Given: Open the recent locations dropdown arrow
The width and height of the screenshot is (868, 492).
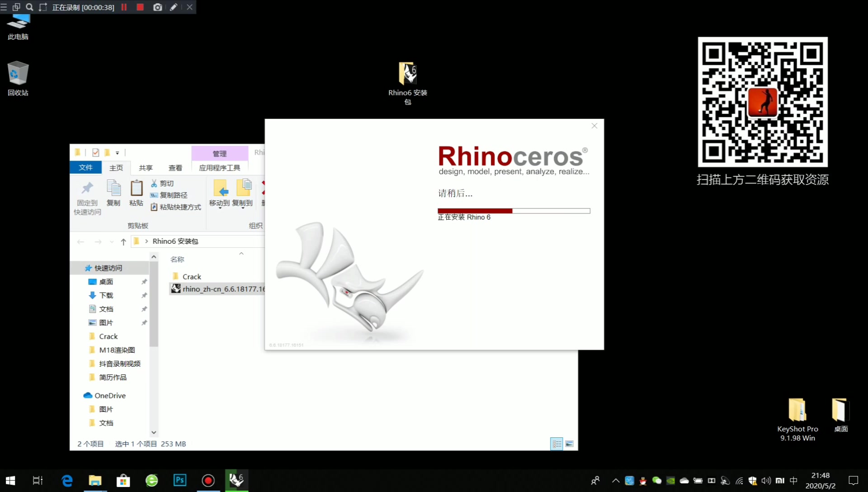Looking at the screenshot, I should pos(112,241).
